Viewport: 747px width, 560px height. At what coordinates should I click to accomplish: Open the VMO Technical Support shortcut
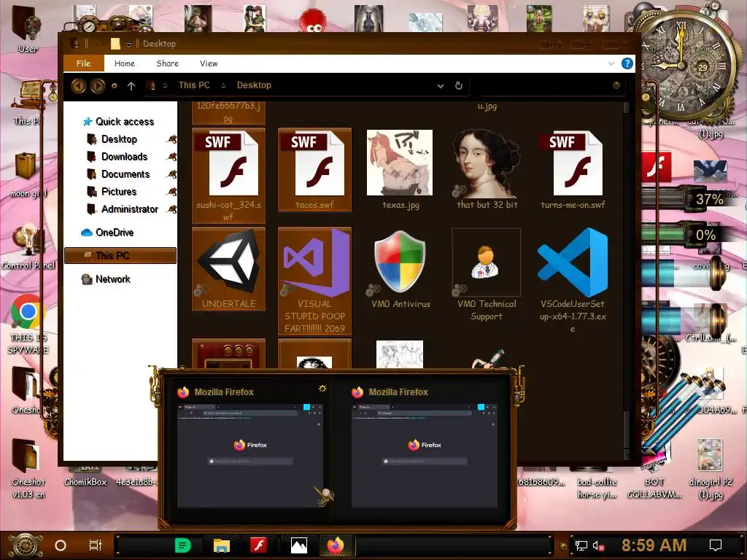[487, 275]
